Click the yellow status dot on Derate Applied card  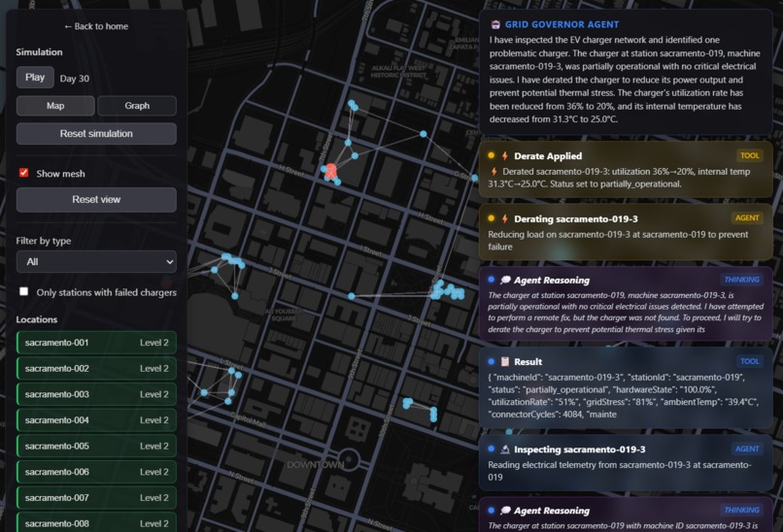point(491,155)
